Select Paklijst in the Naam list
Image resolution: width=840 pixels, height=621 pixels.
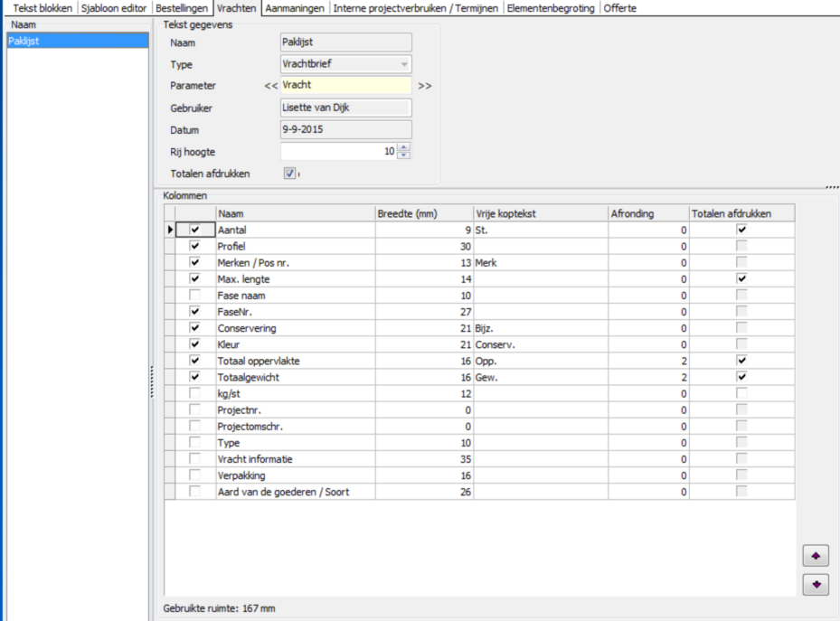point(78,41)
